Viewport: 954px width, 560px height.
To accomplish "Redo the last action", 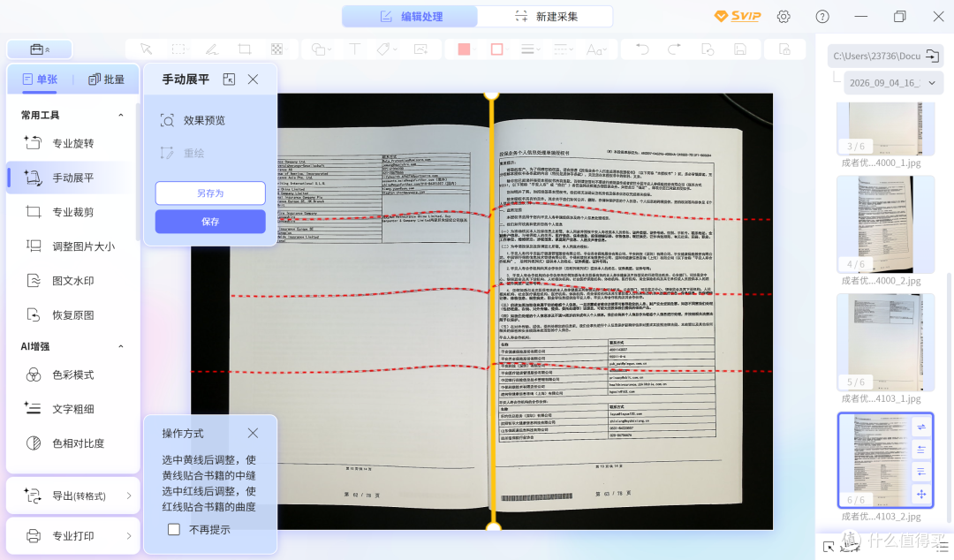I will (x=674, y=49).
